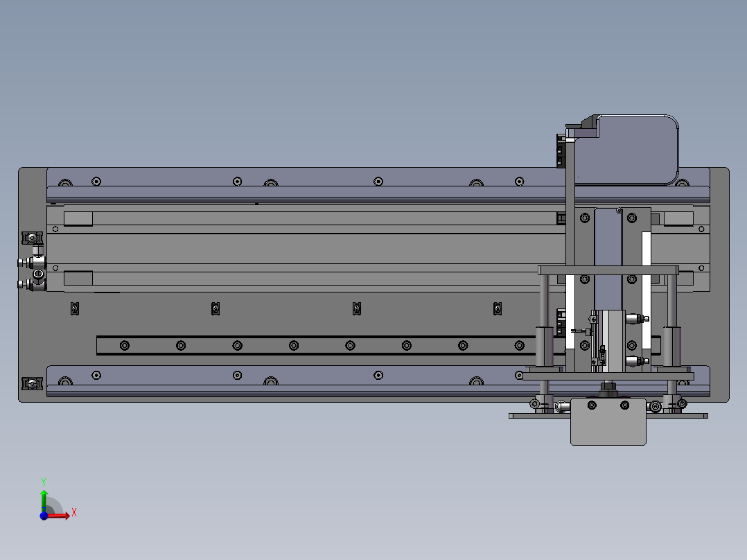The height and width of the screenshot is (560, 747).
Task: Select the lower-left mounting bracket on end plate
Action: (33, 383)
